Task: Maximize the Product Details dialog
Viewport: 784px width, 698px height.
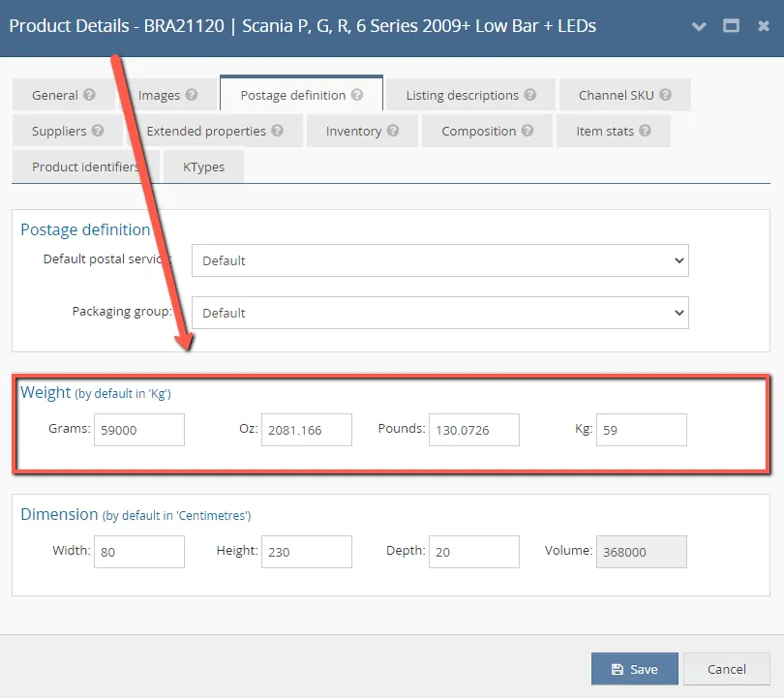Action: pos(731,25)
